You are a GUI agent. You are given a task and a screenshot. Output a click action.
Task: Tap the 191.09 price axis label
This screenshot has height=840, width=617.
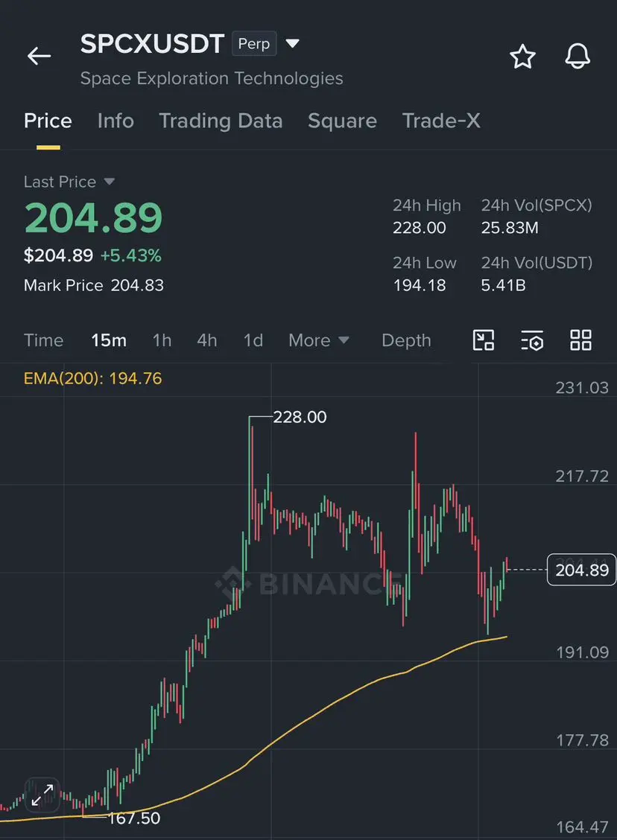pos(582,652)
